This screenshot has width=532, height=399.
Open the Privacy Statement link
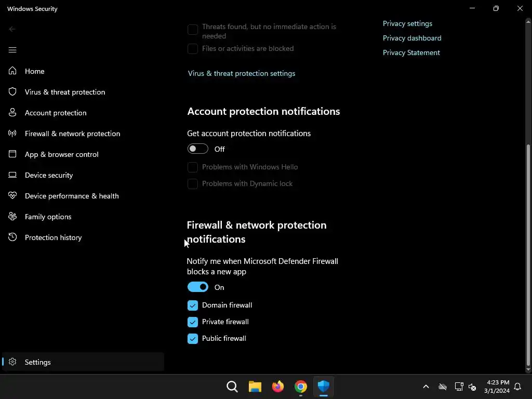(x=411, y=52)
